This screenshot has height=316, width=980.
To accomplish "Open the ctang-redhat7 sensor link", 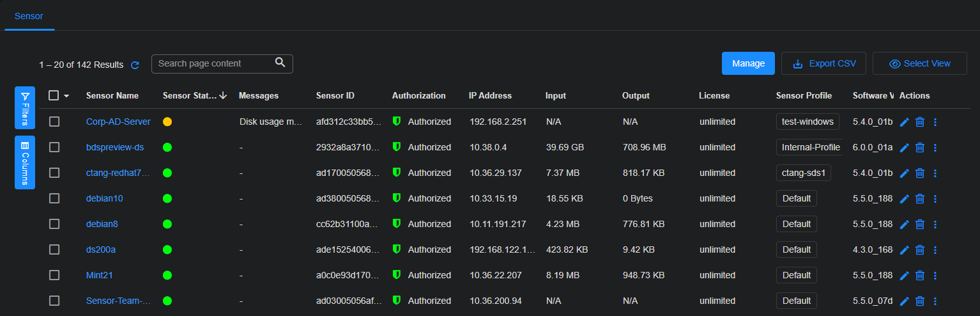I will click(118, 173).
